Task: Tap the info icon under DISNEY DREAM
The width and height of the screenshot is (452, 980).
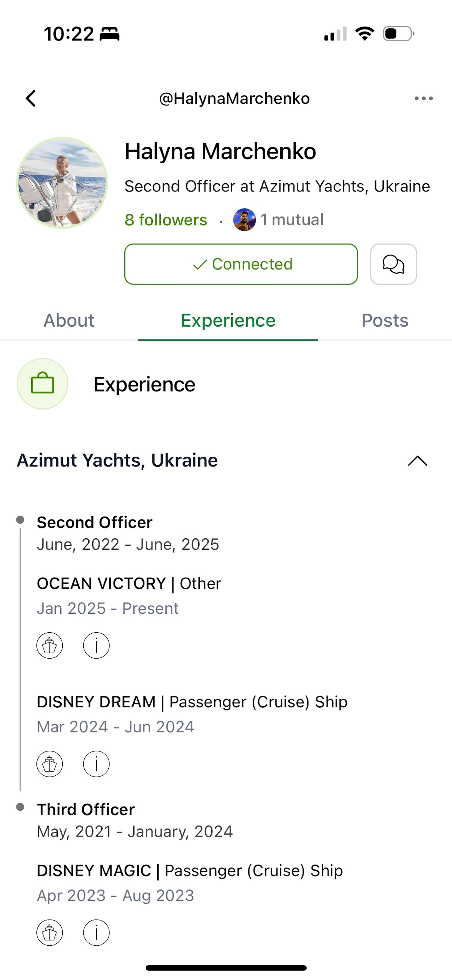Action: (96, 764)
